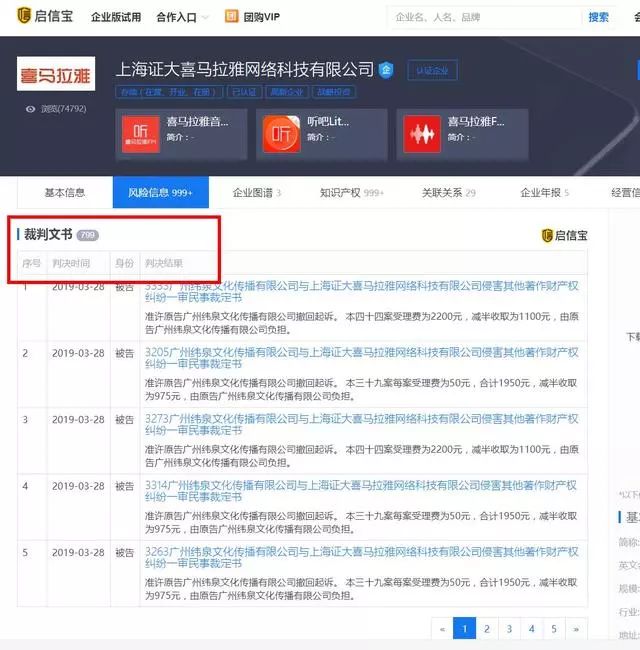Click the 喜马拉雅音... card title
The width and height of the screenshot is (640, 650).
[x=197, y=122]
